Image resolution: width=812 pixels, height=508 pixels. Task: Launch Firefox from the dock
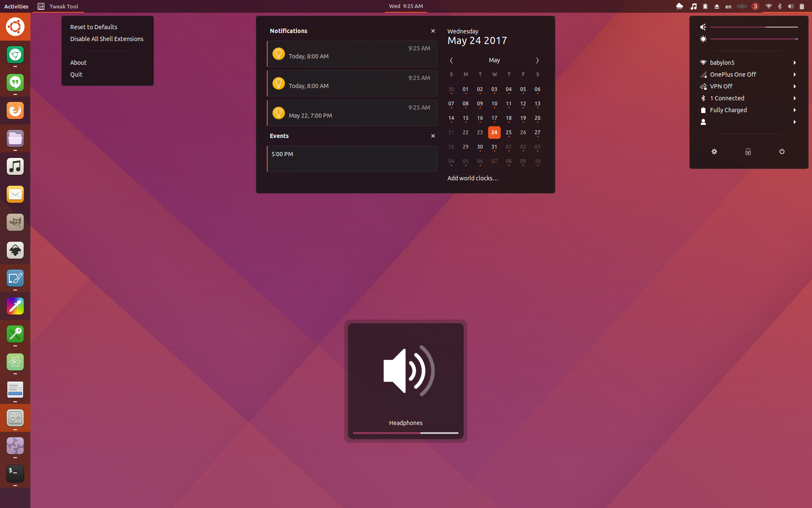[15, 111]
